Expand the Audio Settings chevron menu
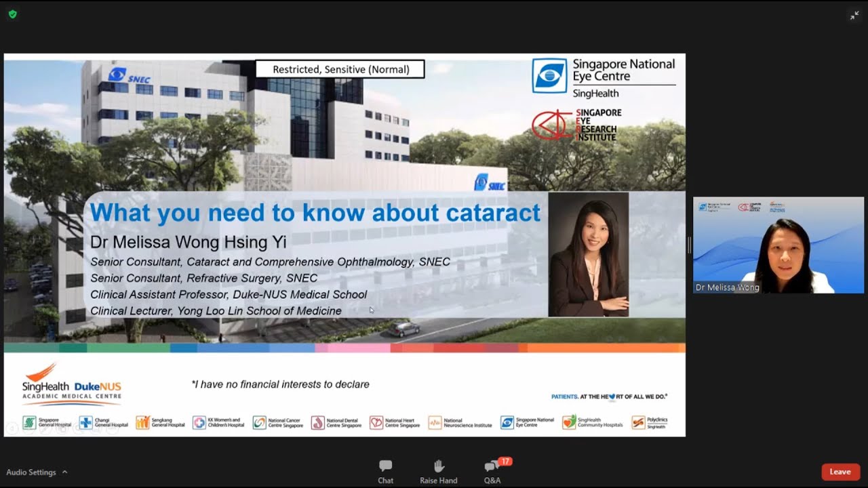Image resolution: width=868 pixels, height=488 pixels. [64, 472]
